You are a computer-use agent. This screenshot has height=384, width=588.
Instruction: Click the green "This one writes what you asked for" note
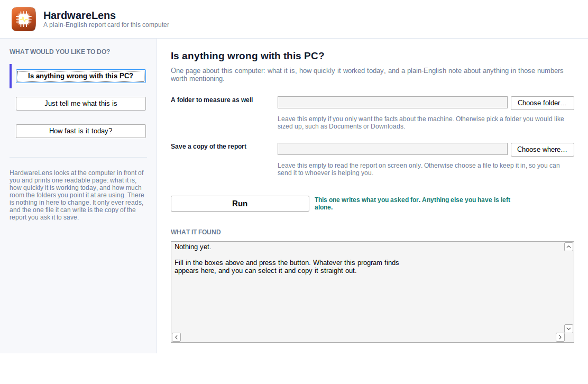[x=412, y=204]
